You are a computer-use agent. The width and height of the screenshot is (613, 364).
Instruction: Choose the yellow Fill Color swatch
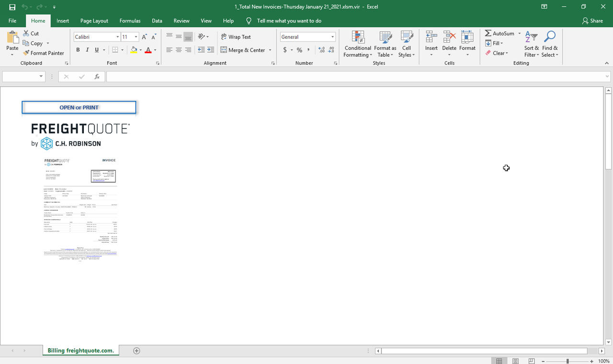(x=134, y=50)
